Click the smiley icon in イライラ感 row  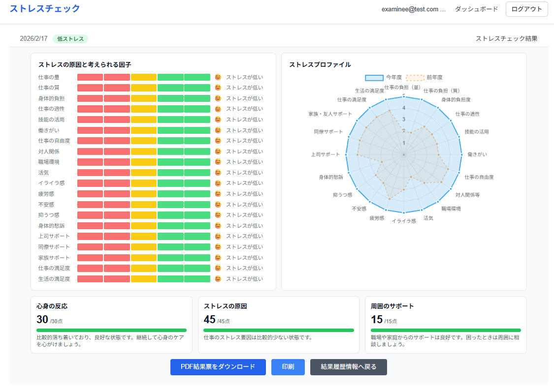218,183
